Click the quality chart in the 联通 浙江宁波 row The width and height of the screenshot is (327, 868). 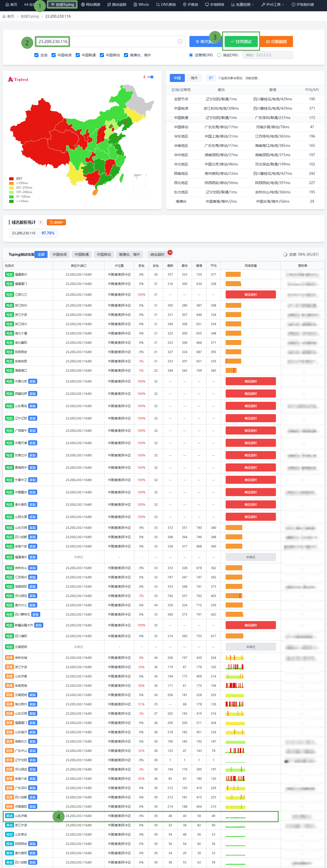click(x=235, y=667)
